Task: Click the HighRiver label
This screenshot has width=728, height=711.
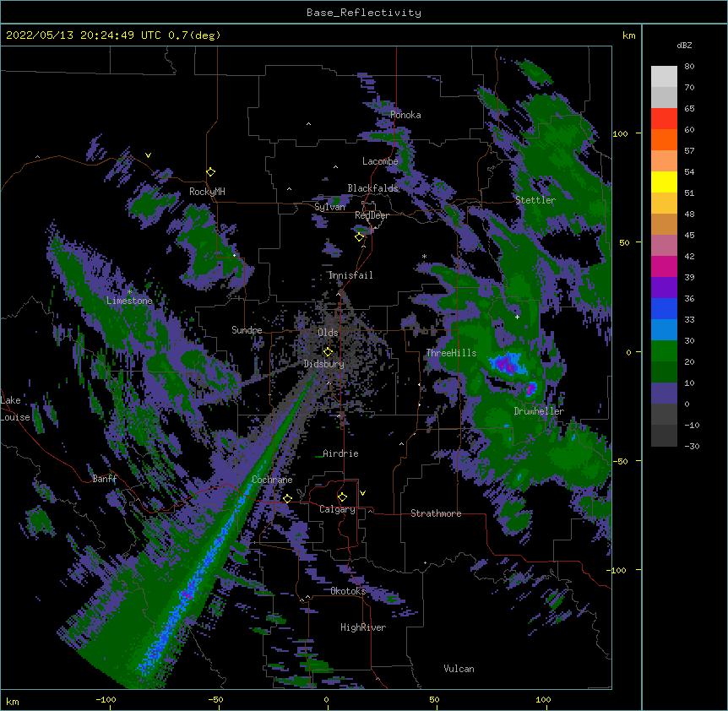Action: 363,627
